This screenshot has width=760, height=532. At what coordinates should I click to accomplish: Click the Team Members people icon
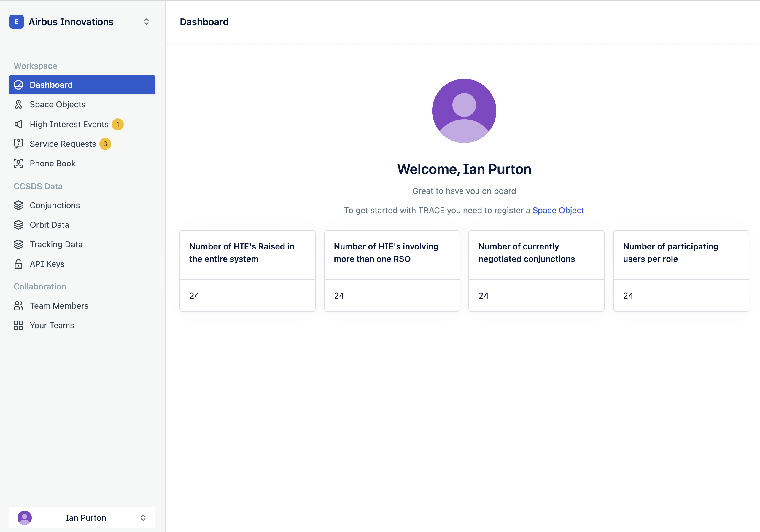18,306
